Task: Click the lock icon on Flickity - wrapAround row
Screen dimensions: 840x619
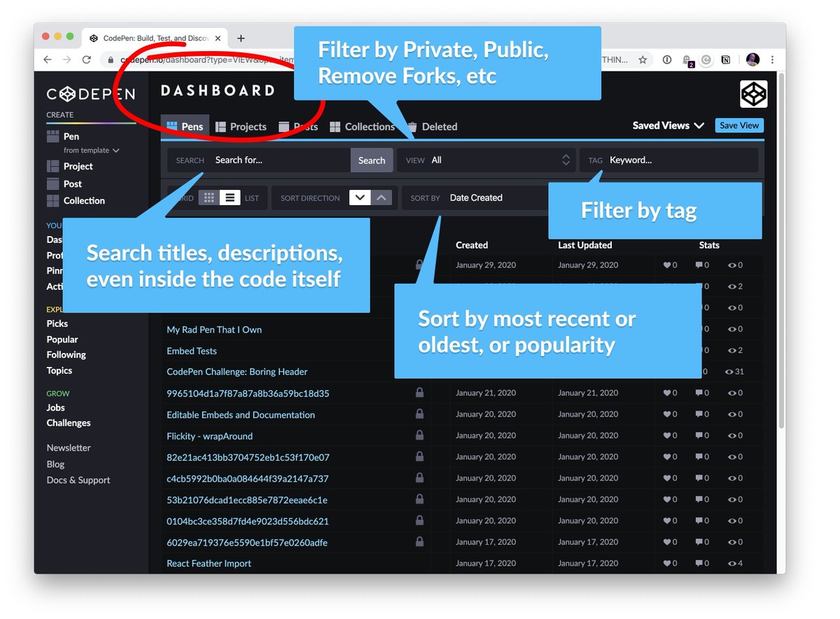Action: pos(419,436)
